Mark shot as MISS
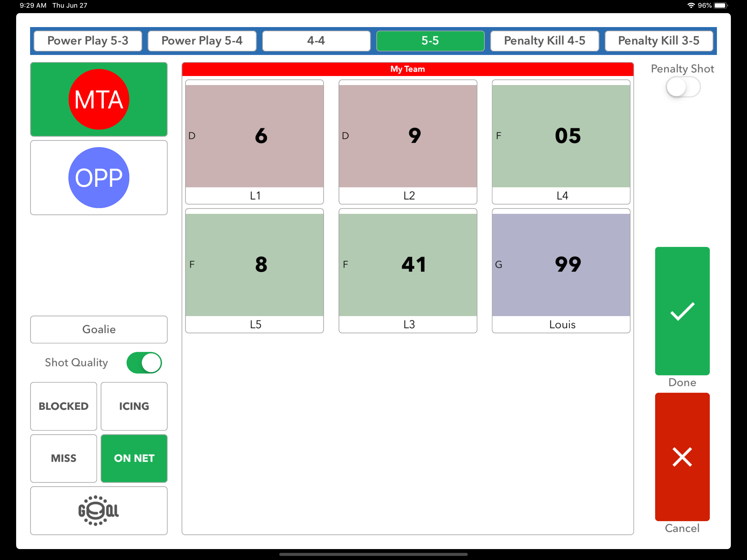747x560 pixels. (x=63, y=458)
